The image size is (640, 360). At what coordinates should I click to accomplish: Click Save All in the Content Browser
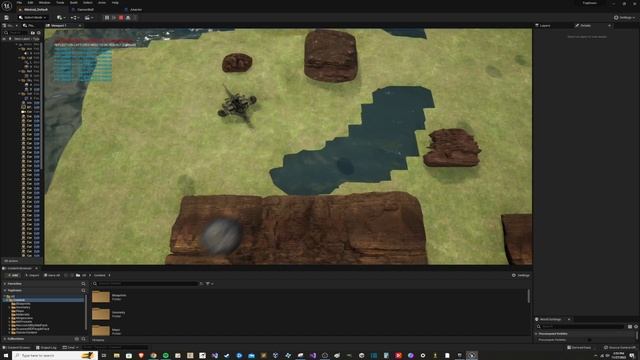pyautogui.click(x=52, y=275)
